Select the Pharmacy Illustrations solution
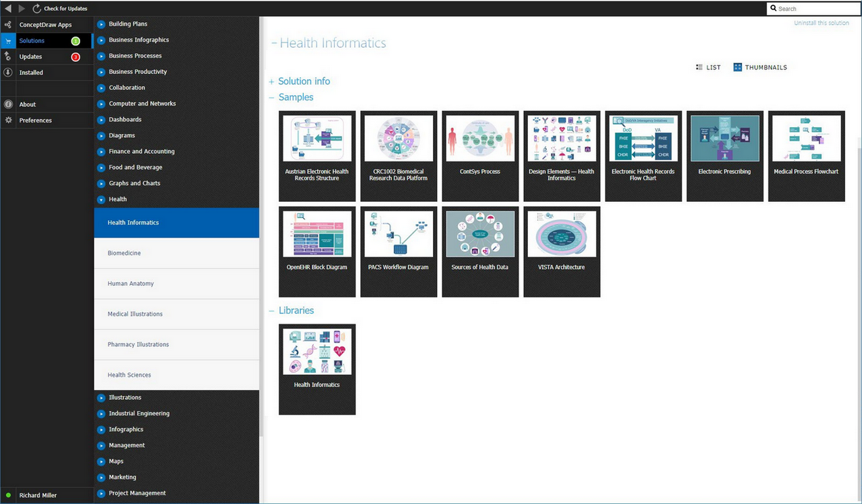Viewport: 862px width, 504px height. [x=176, y=345]
